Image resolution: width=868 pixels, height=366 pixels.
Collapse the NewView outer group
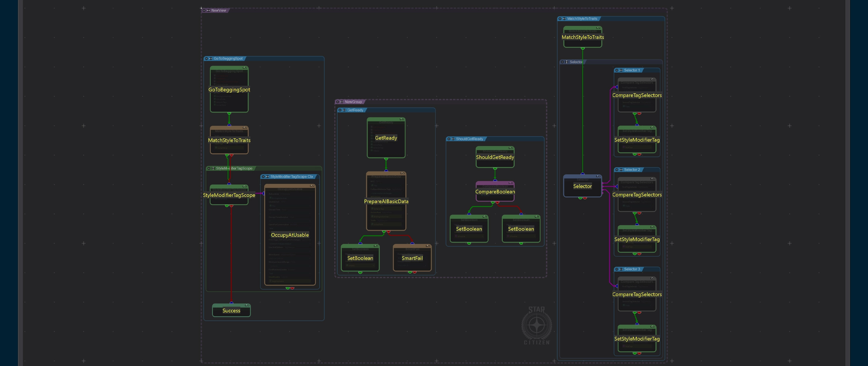pyautogui.click(x=204, y=11)
